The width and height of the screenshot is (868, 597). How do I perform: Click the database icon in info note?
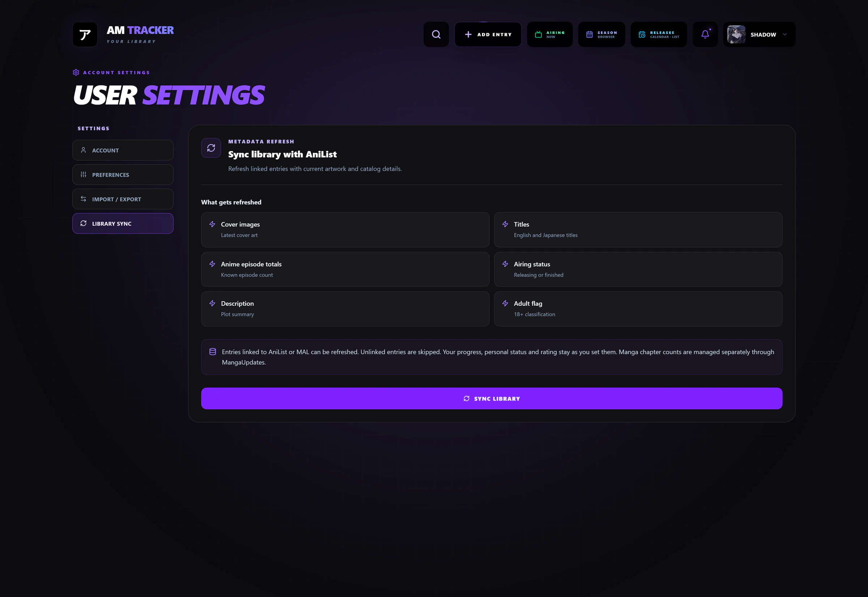(213, 352)
